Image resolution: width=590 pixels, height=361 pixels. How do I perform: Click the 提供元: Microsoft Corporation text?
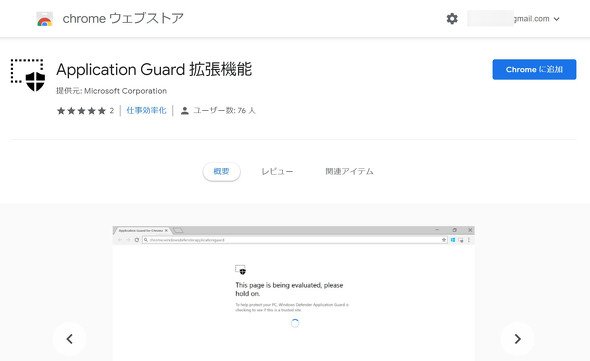pyautogui.click(x=111, y=91)
